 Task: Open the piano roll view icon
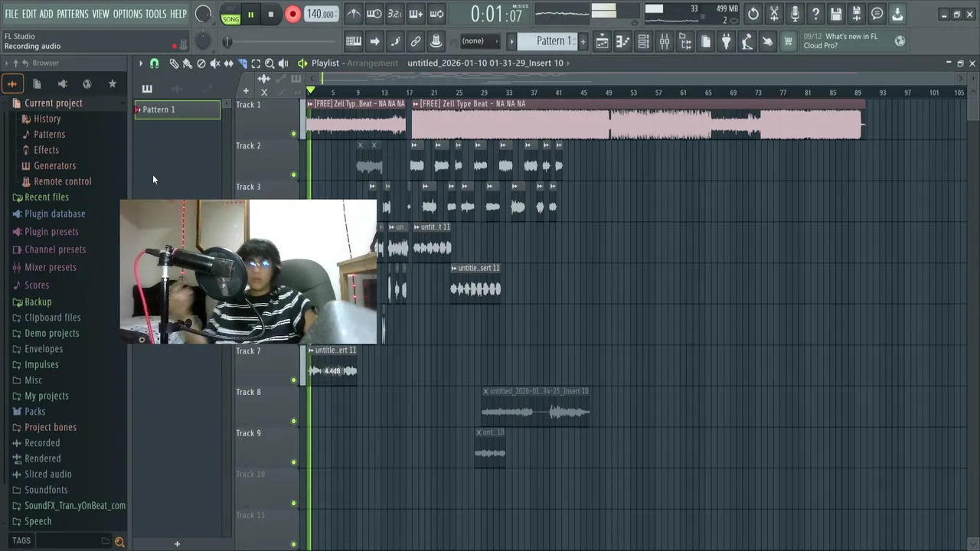click(623, 41)
